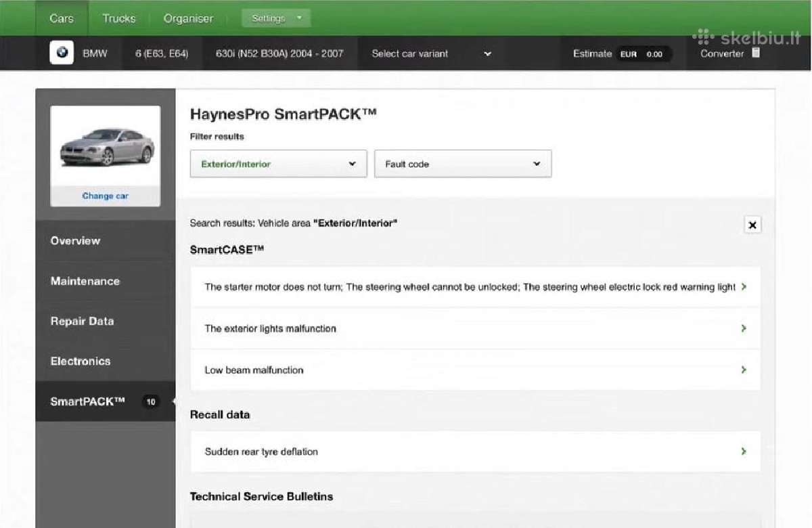Close the search results with X button

752,225
